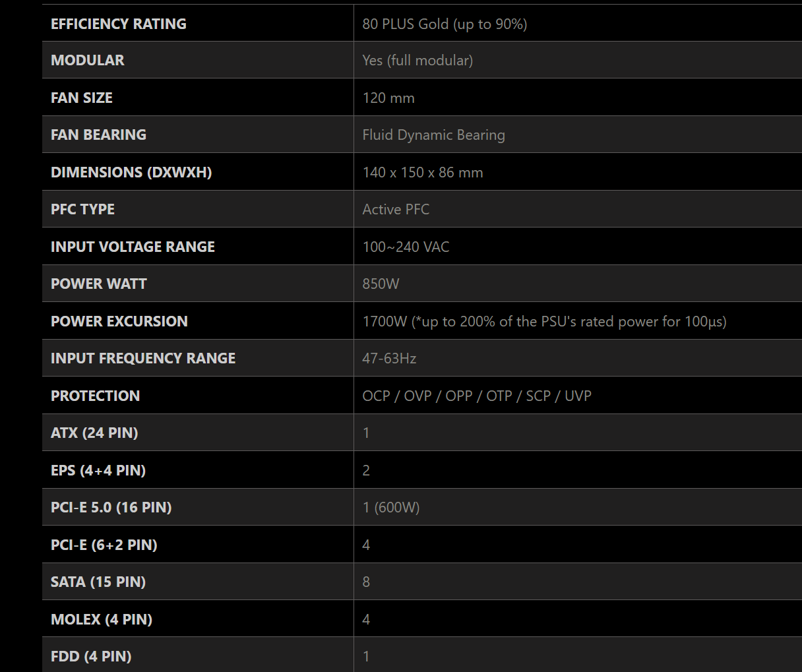Image resolution: width=802 pixels, height=672 pixels.
Task: Click the '47-63Hz' frequency value
Action: (389, 358)
